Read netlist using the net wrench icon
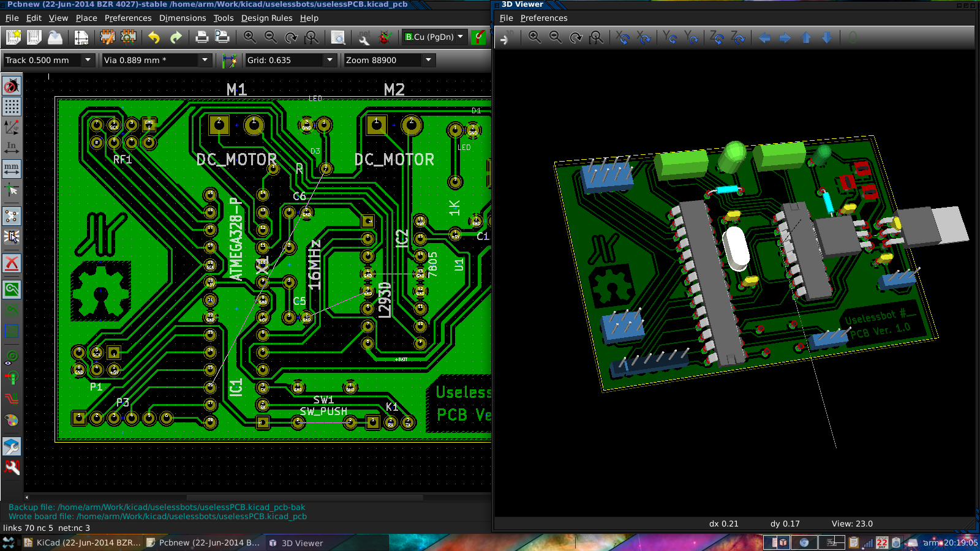This screenshot has height=551, width=980. pyautogui.click(x=364, y=37)
